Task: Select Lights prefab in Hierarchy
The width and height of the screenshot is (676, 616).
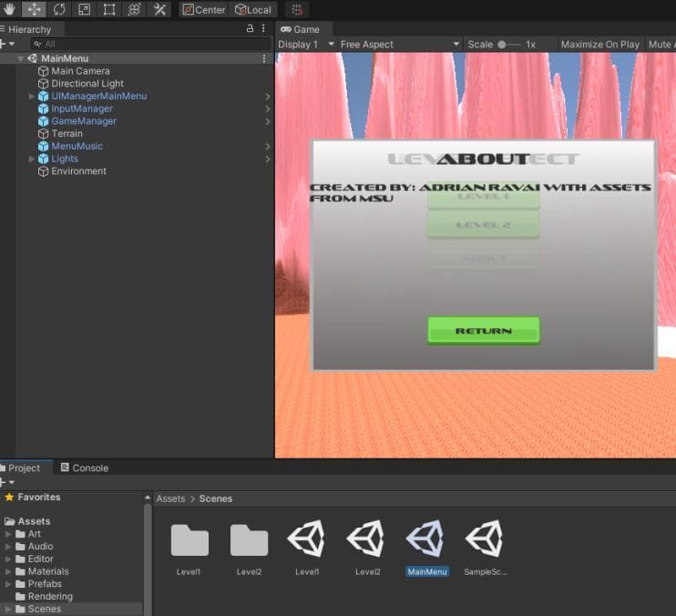Action: pos(65,159)
